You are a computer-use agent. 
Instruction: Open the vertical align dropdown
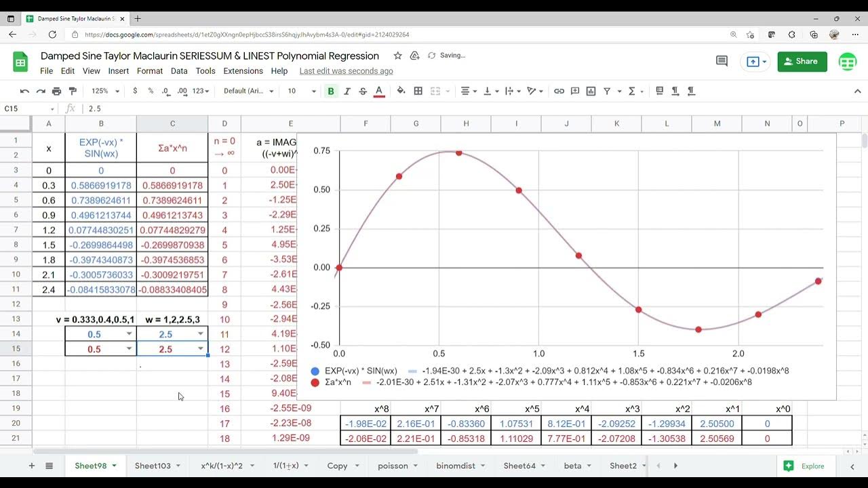[490, 91]
